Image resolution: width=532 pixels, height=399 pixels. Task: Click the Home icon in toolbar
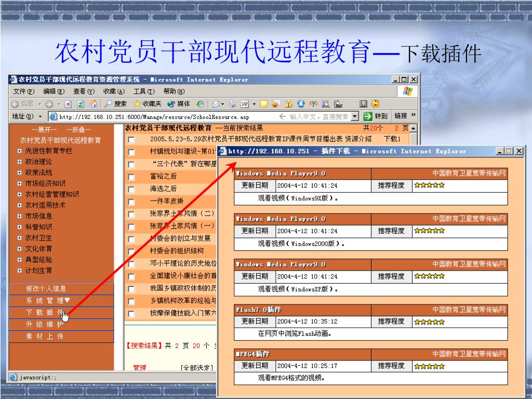pos(94,104)
